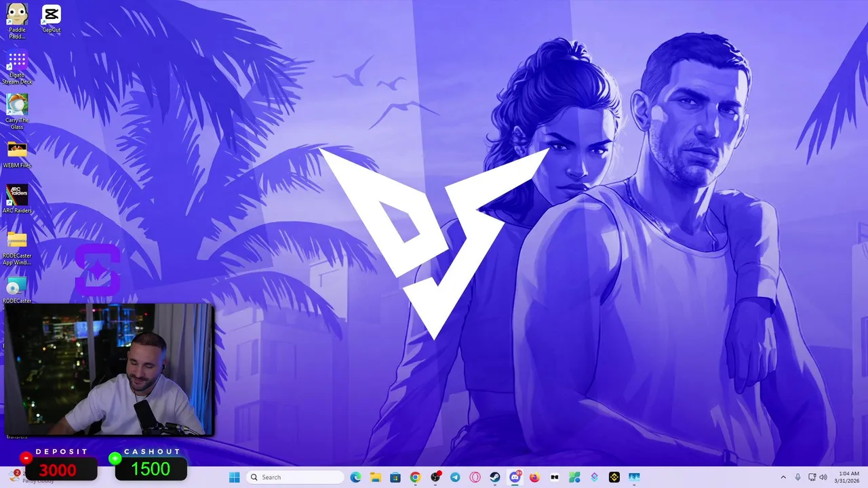Viewport: 868px width, 488px height.
Task: Launch Microsoft Edge from the taskbar
Action: tap(356, 477)
